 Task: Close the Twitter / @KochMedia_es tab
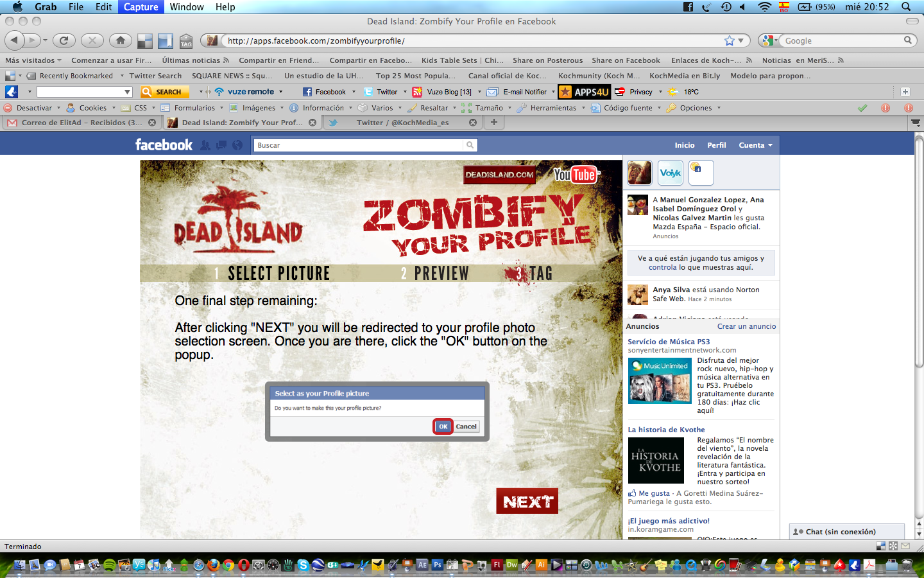click(473, 122)
